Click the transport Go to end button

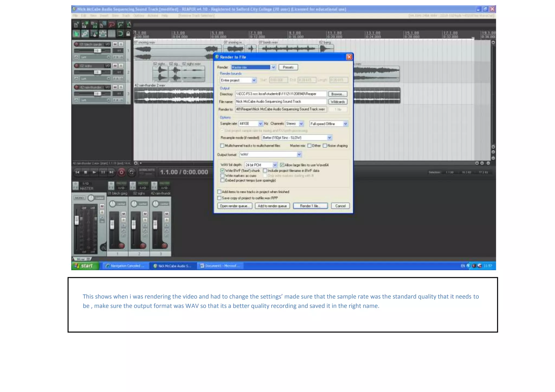coord(111,172)
